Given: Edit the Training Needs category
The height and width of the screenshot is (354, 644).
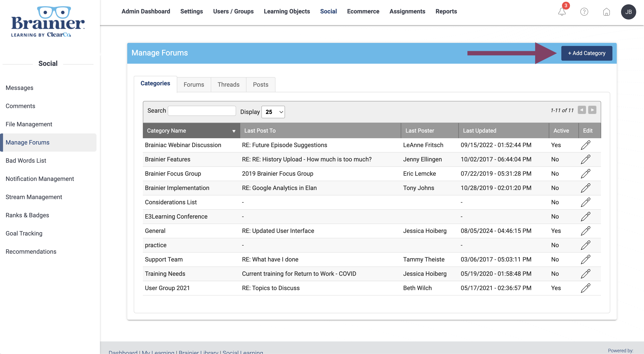Looking at the screenshot, I should point(585,273).
